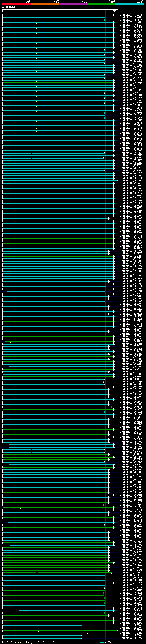Click hit label UniRef100_B4FFZ6
This screenshot has height=644, width=146.
[131, 87]
